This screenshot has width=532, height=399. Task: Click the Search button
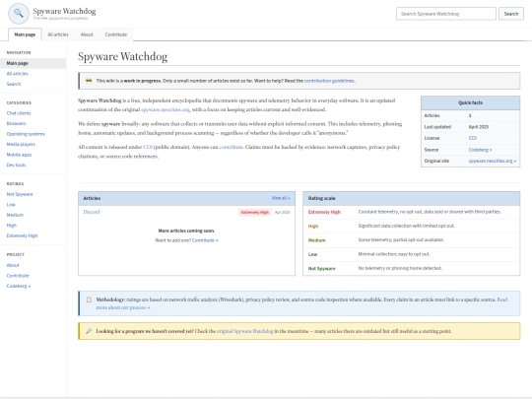click(510, 14)
